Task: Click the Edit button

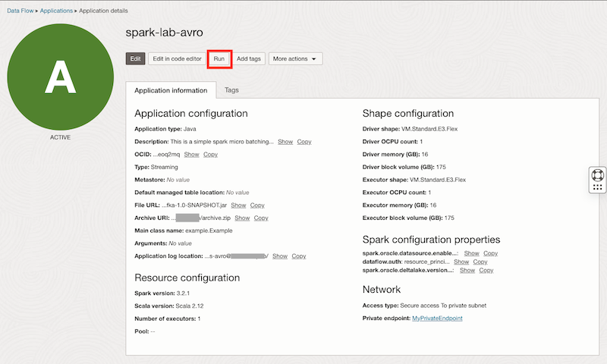Action: (x=135, y=59)
